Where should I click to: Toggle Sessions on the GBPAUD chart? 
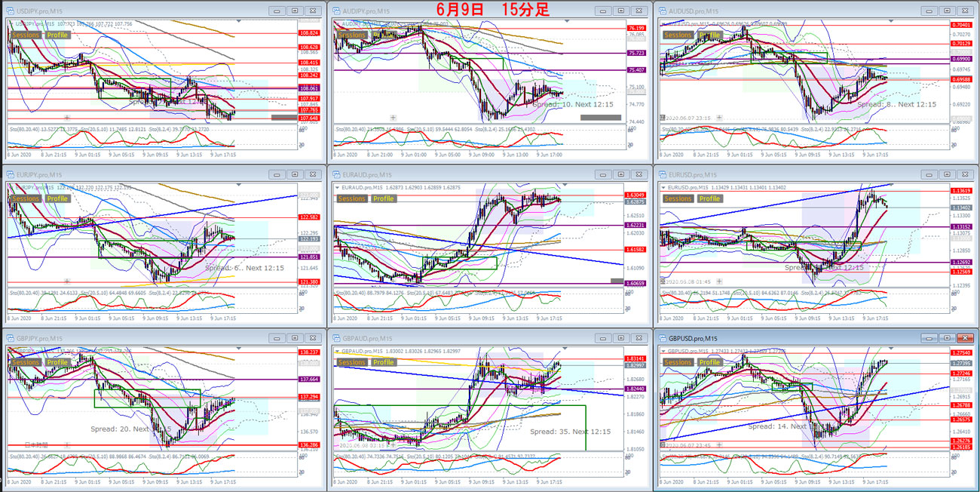pos(352,362)
